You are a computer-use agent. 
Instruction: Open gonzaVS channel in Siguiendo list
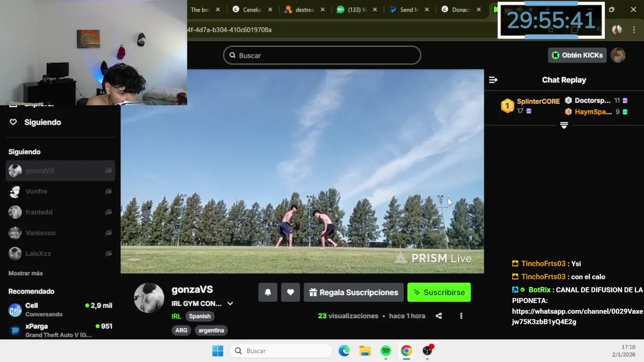[x=60, y=171]
